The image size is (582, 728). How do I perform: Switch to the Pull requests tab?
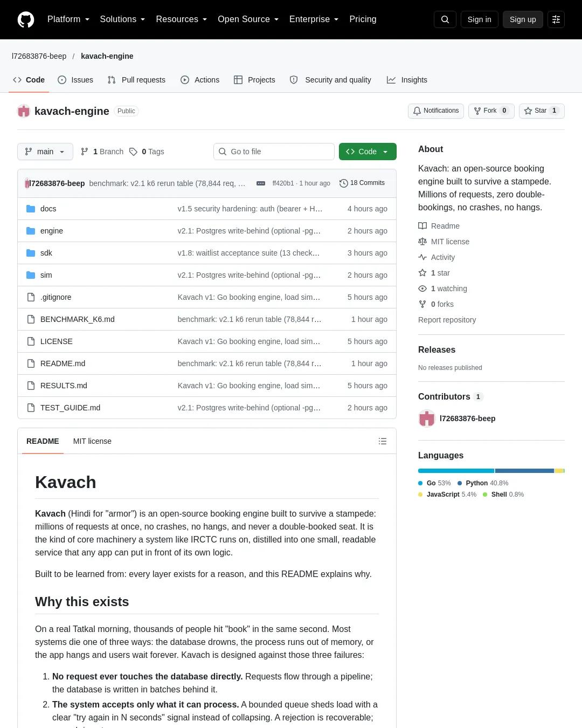point(136,80)
